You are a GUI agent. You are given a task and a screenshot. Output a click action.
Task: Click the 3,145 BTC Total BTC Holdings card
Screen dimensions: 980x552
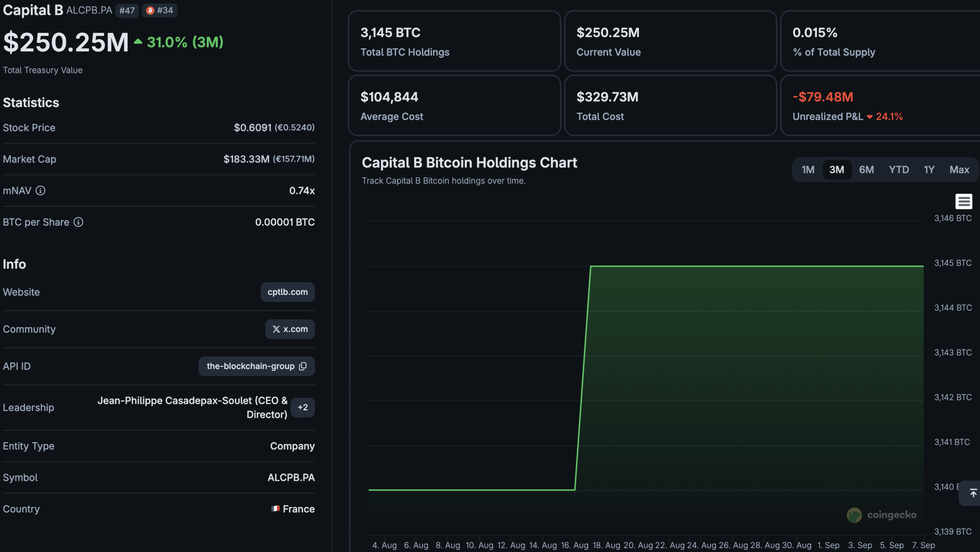point(454,41)
